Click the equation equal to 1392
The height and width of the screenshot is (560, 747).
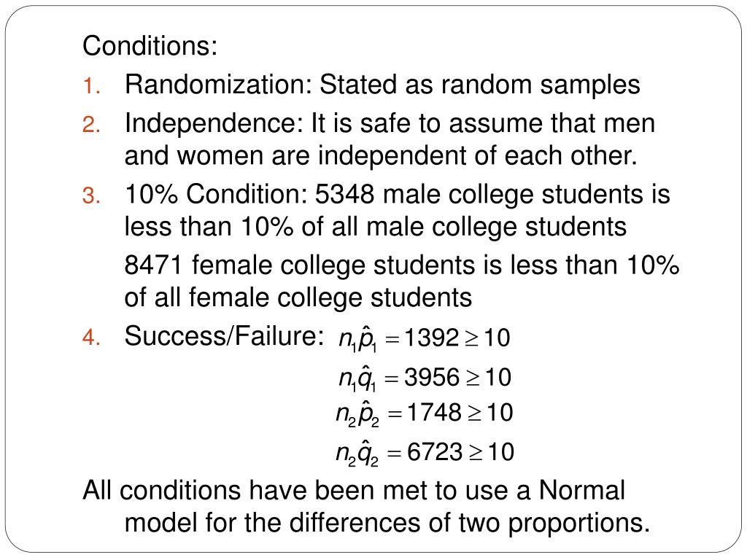(x=424, y=338)
